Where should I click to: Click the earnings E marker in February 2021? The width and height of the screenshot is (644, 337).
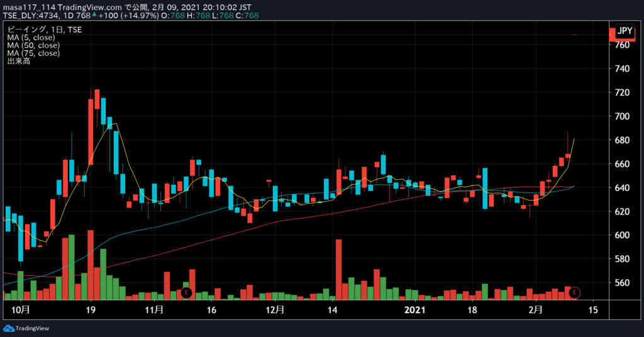click(574, 292)
